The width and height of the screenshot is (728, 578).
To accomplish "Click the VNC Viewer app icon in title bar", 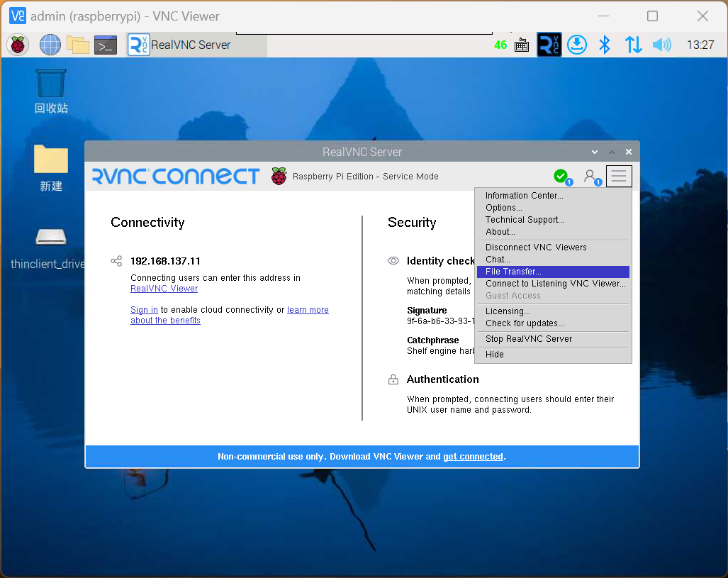I will click(18, 16).
